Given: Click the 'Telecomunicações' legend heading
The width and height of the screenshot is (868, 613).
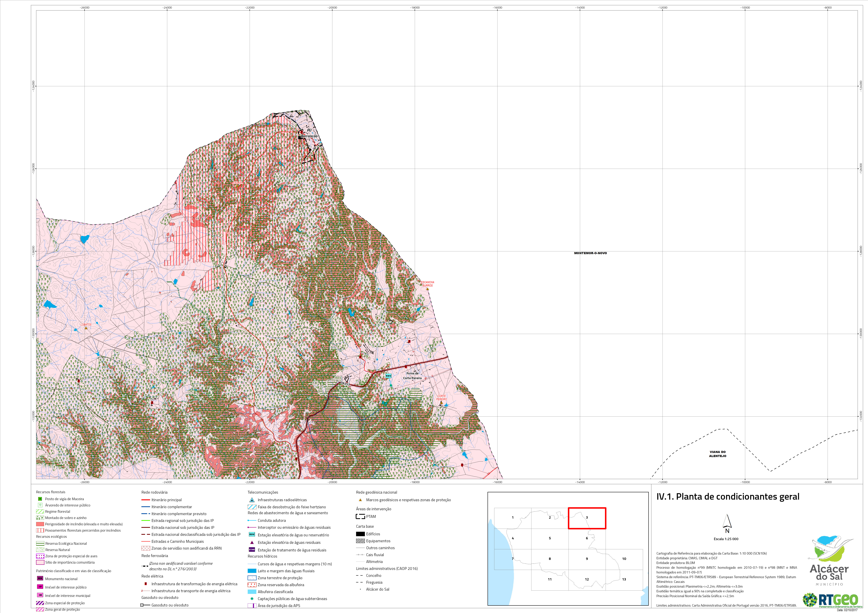Looking at the screenshot, I should [263, 492].
